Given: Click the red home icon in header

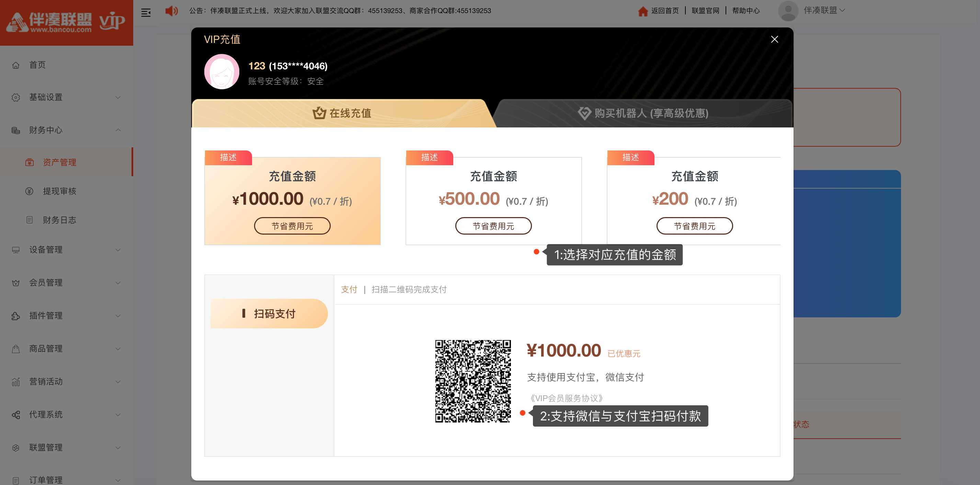Looking at the screenshot, I should coord(642,11).
